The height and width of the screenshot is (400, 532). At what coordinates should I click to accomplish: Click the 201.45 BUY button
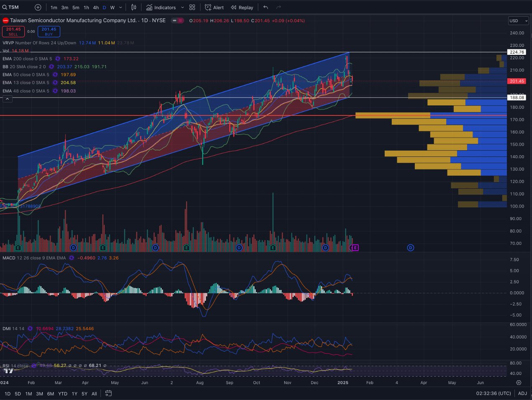[x=49, y=31]
